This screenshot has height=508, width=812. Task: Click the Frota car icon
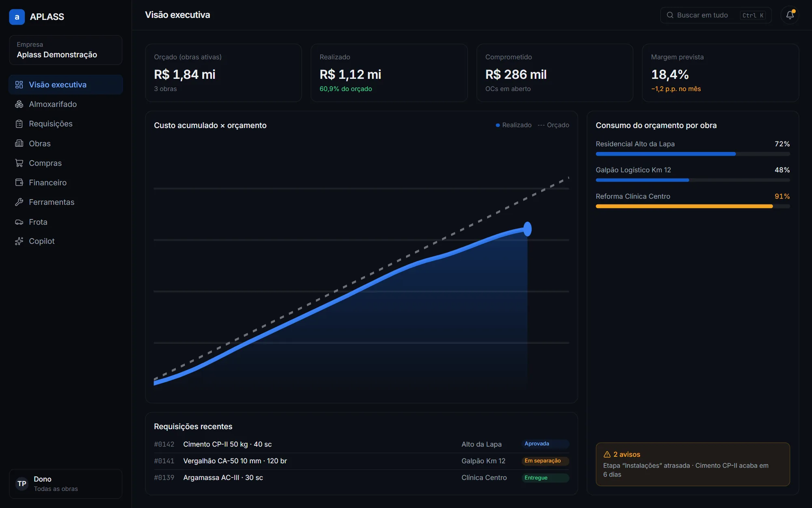[19, 222]
